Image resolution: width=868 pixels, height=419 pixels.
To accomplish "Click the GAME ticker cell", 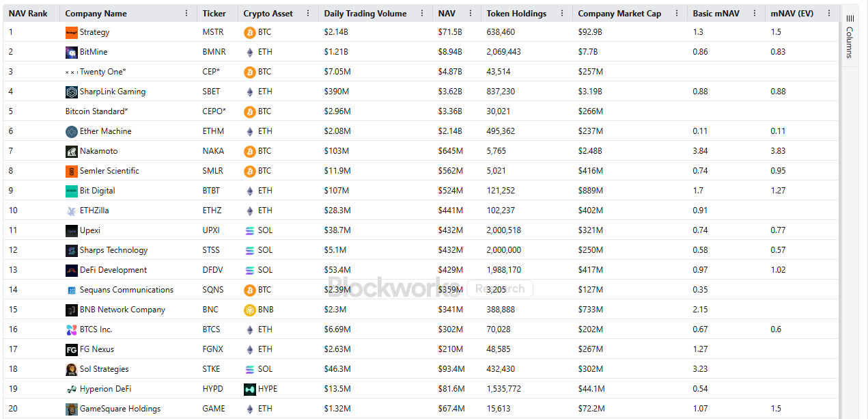I will 214,409.
